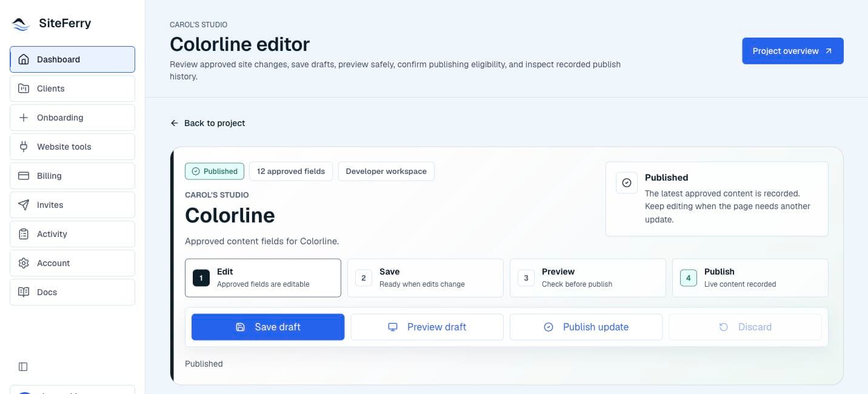Click the large Colorline card title
Screen dimensions: 868x394
point(230,215)
